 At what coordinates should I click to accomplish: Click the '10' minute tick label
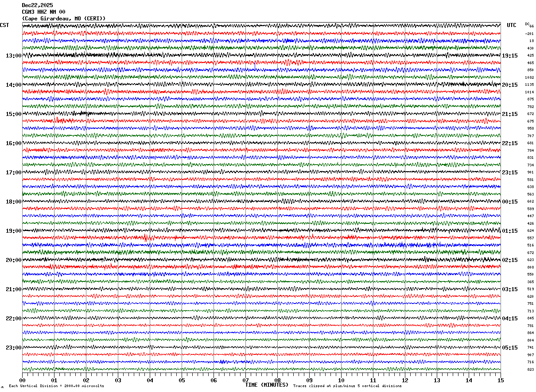(341, 380)
